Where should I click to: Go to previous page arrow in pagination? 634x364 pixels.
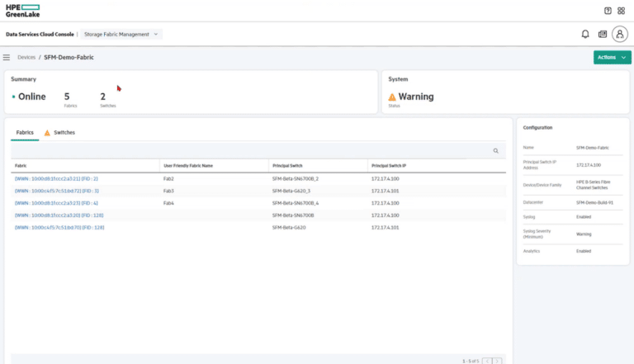tap(487, 361)
